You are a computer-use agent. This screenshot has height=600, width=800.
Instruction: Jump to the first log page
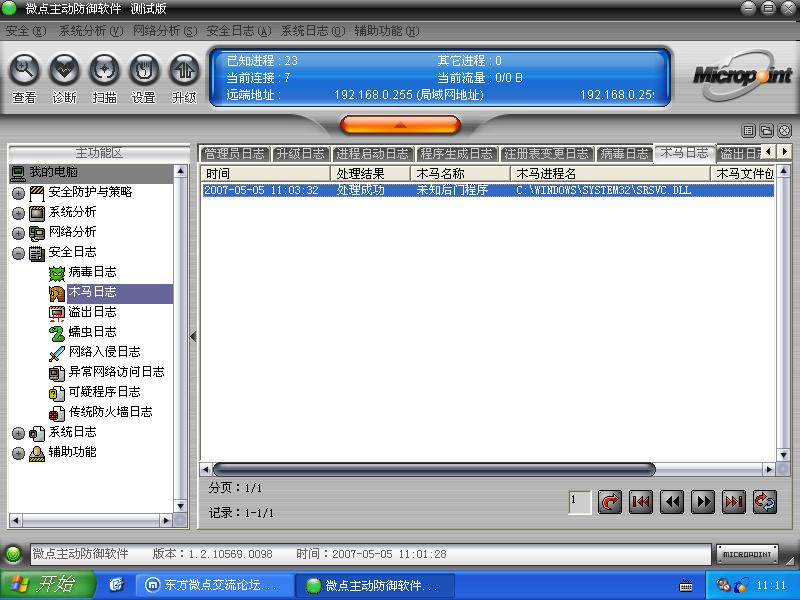pyautogui.click(x=640, y=502)
